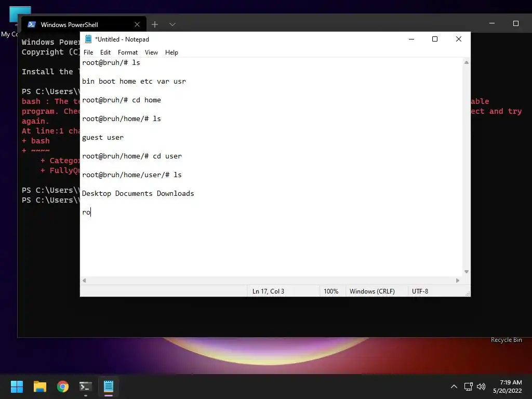
Task: Minimize the Notepad window
Action: (411, 39)
